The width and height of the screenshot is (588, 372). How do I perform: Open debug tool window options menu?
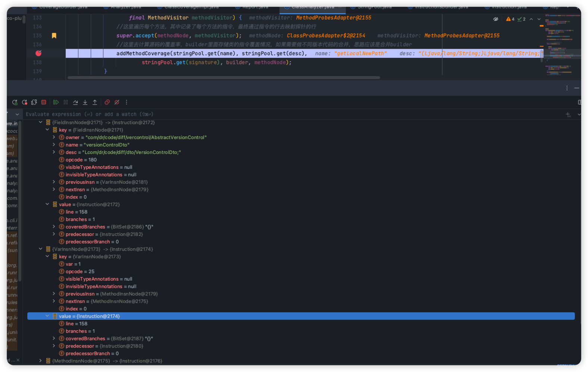(x=567, y=88)
